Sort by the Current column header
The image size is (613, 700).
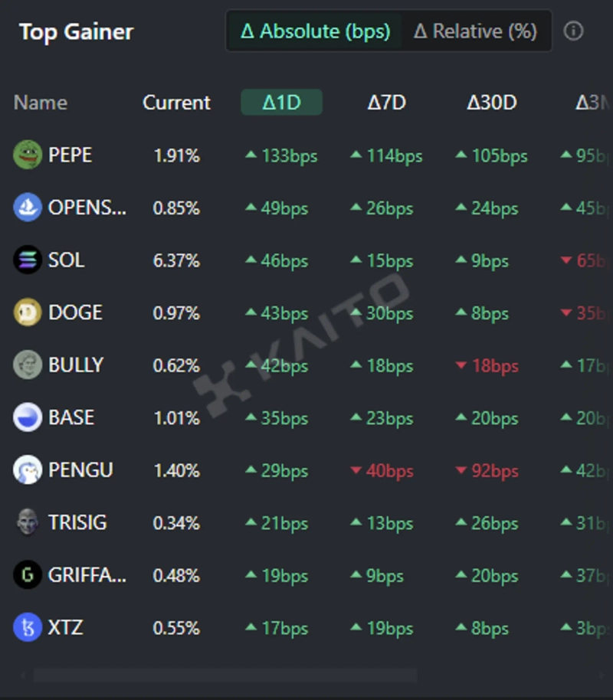(x=176, y=103)
